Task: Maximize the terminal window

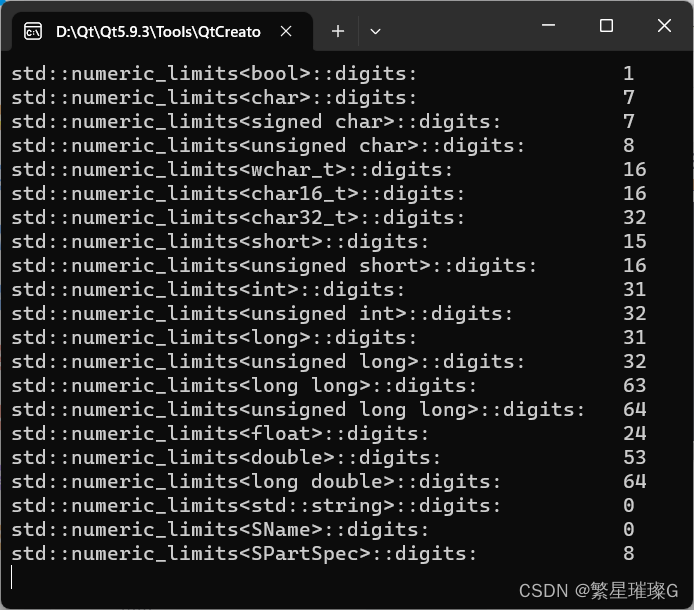Action: click(606, 25)
